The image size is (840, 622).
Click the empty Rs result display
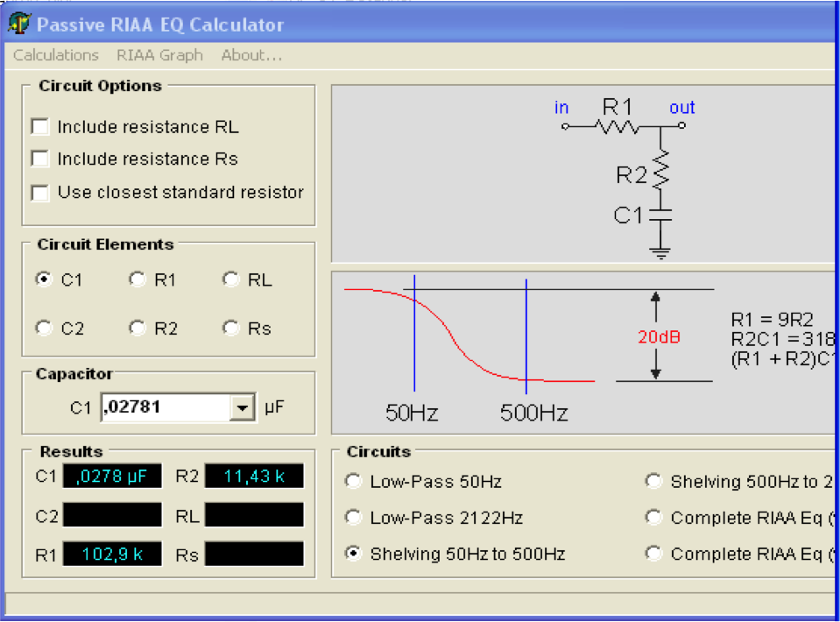coord(254,554)
